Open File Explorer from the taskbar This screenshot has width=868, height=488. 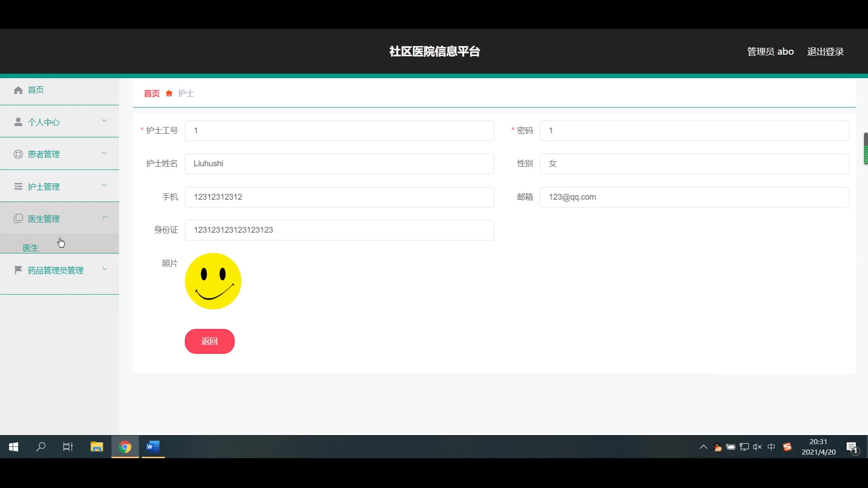97,447
